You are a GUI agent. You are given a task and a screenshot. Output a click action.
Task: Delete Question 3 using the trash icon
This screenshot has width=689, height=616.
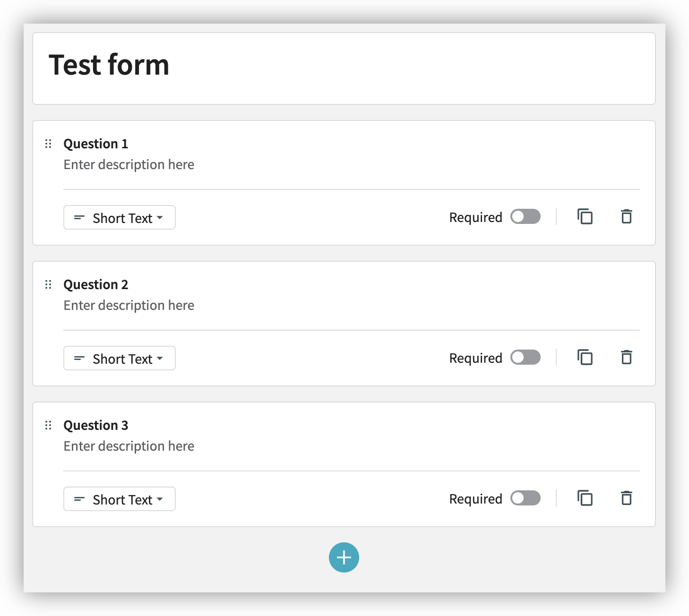click(627, 498)
